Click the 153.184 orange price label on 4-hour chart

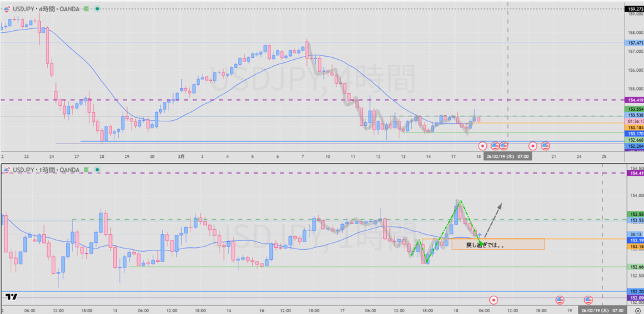[634, 128]
